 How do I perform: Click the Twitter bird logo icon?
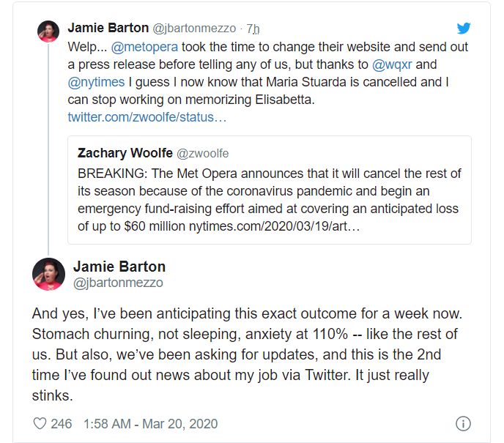pos(464,29)
